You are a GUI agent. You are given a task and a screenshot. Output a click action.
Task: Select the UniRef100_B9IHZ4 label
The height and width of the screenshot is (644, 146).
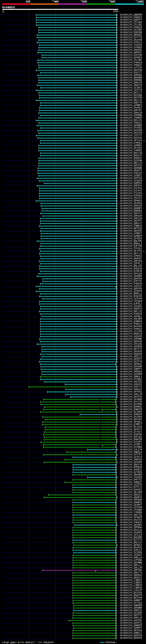pyautogui.click(x=131, y=593)
